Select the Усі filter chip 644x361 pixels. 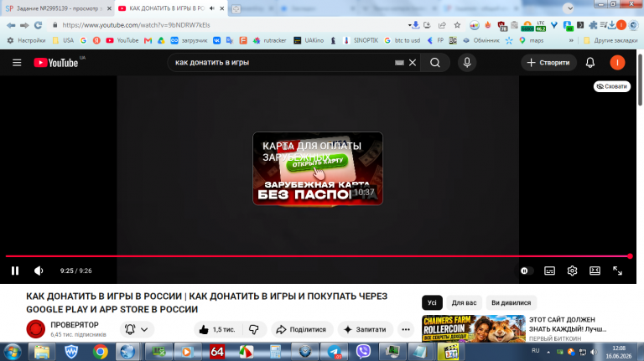pyautogui.click(x=432, y=302)
